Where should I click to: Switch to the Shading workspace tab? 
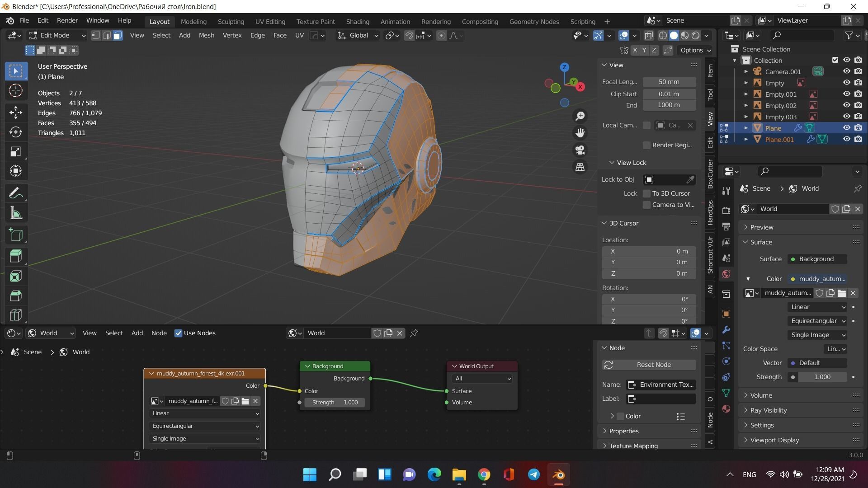pos(357,22)
